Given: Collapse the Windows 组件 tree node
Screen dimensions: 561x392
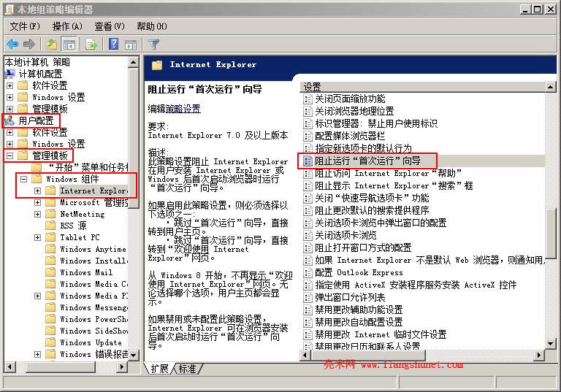Looking at the screenshot, I should point(23,179).
